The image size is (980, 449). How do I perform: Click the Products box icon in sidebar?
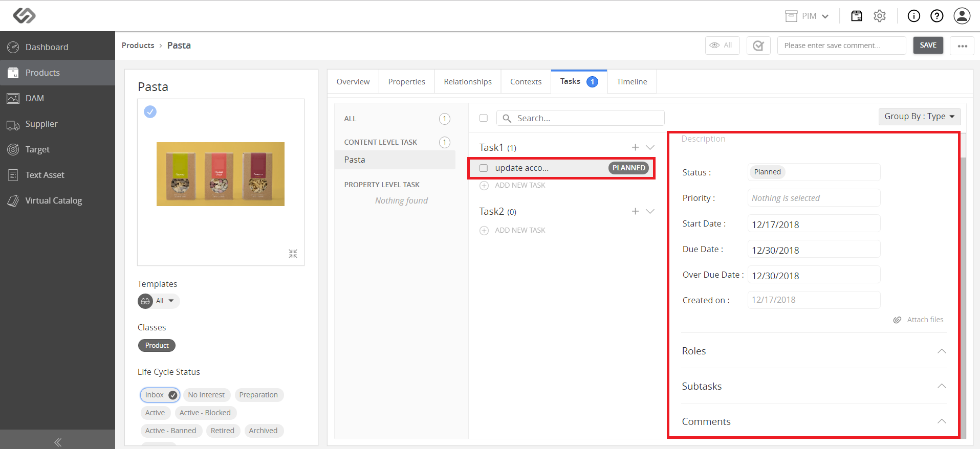13,73
